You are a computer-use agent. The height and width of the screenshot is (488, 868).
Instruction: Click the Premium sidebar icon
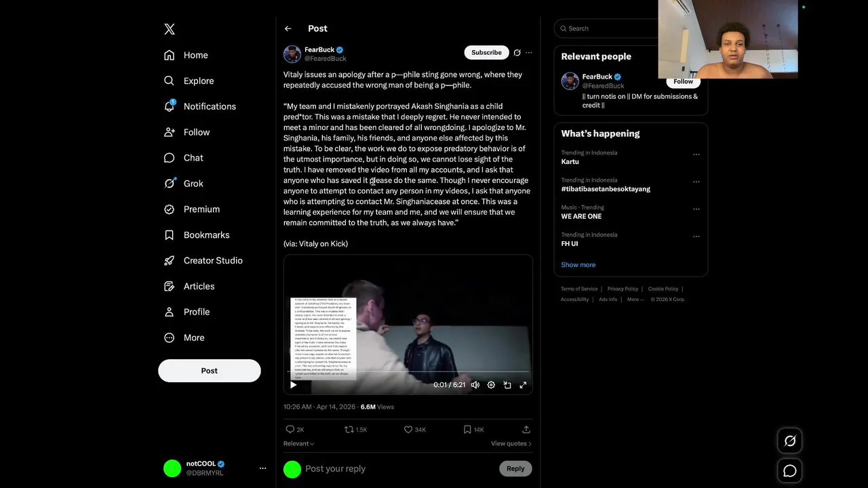(170, 209)
